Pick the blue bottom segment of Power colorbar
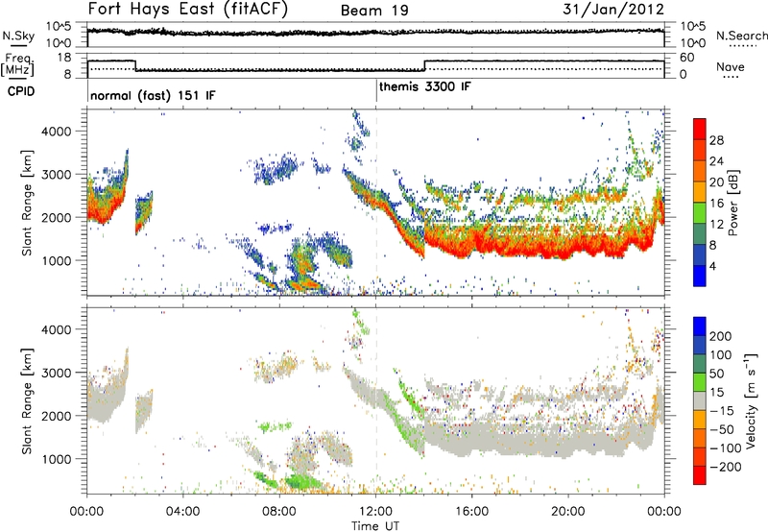Screen dimensions: 768x532 [700, 276]
